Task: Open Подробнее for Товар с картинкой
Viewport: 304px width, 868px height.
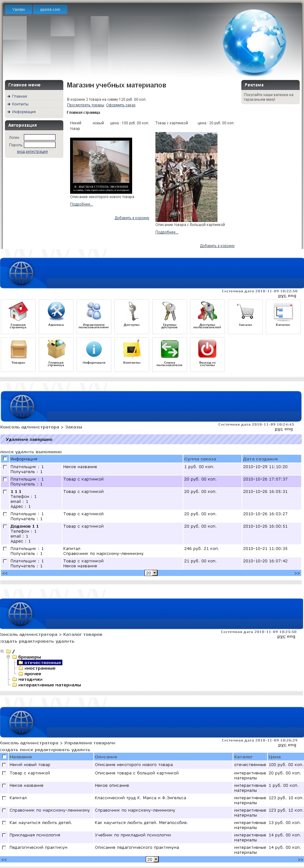Action: (x=167, y=232)
